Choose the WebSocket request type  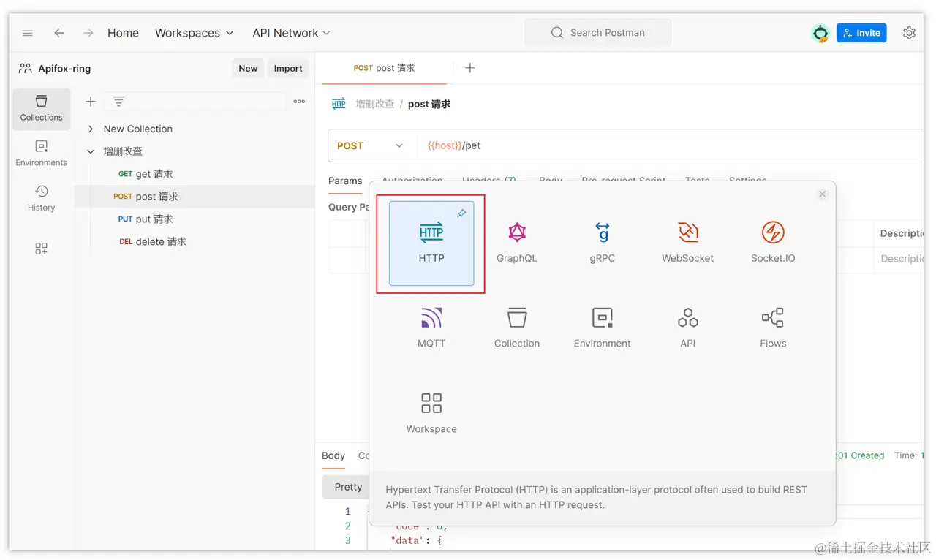tap(687, 243)
